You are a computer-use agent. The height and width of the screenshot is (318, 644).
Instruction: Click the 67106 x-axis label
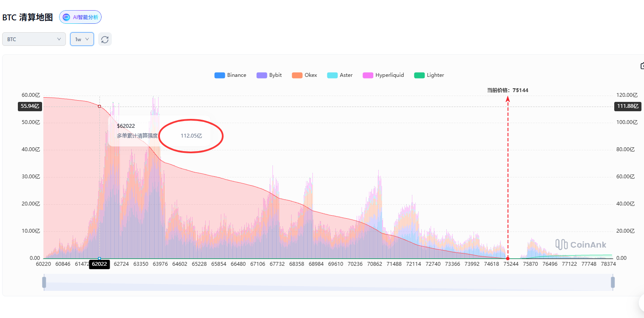[258, 264]
